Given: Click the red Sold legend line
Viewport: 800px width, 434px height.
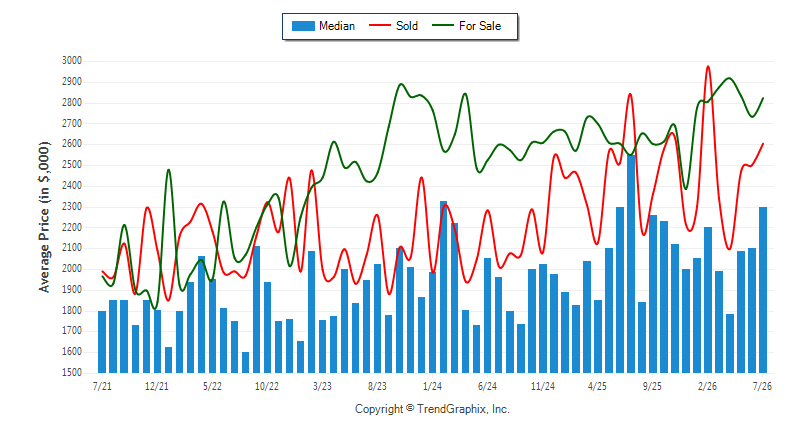Looking at the screenshot, I should pos(380,25).
